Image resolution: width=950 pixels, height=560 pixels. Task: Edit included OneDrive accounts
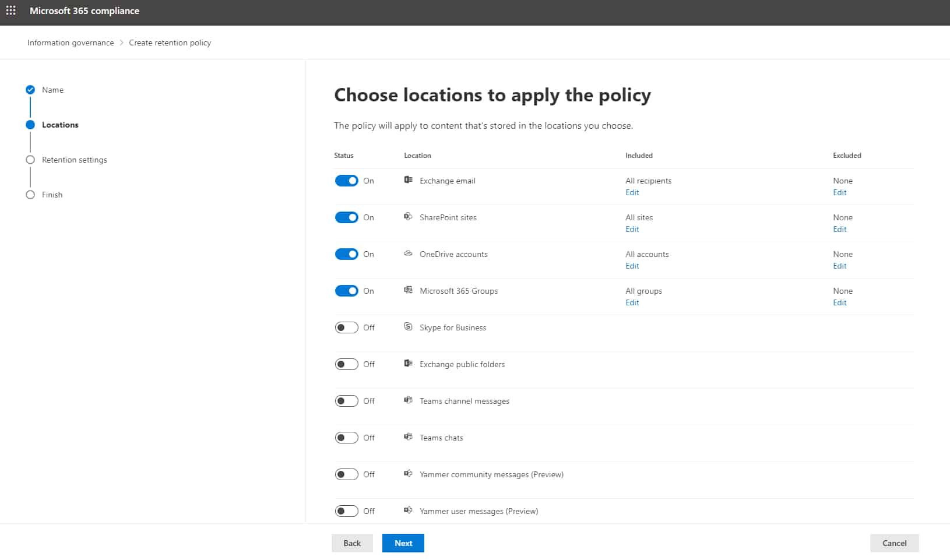632,266
